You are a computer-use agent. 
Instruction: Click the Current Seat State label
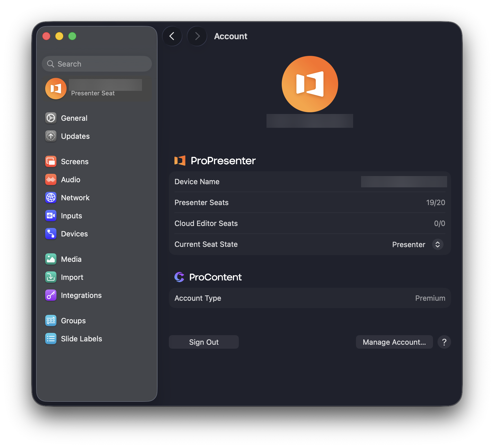[206, 244]
